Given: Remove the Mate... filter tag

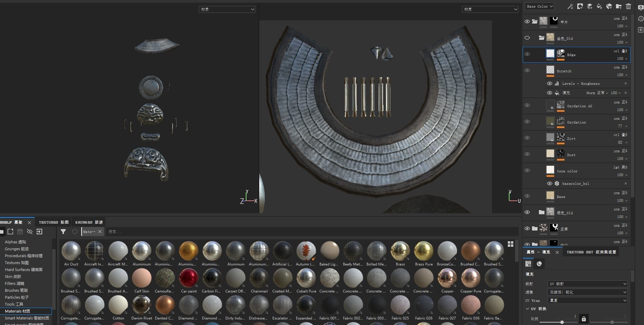Looking at the screenshot, I should click(x=100, y=232).
